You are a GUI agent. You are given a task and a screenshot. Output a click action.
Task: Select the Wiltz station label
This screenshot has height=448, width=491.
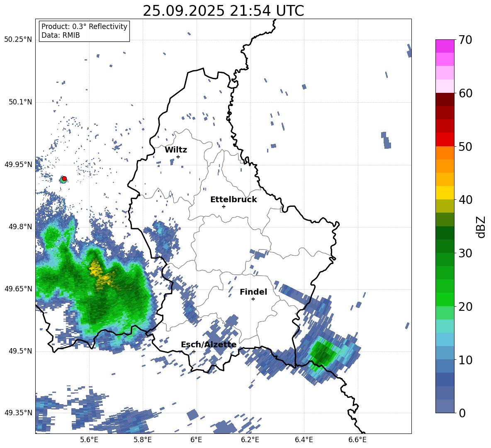[x=176, y=150]
